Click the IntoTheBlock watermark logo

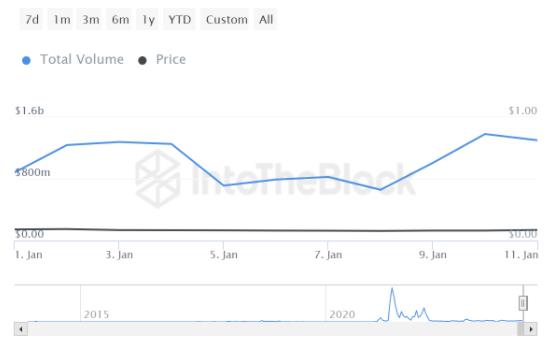pyautogui.click(x=158, y=178)
